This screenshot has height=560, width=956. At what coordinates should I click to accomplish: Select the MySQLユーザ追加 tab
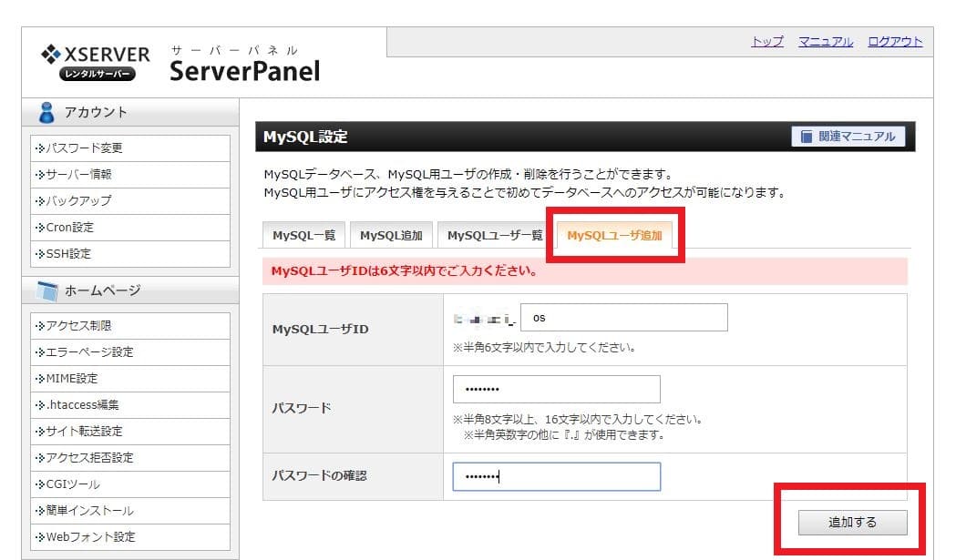(x=614, y=235)
